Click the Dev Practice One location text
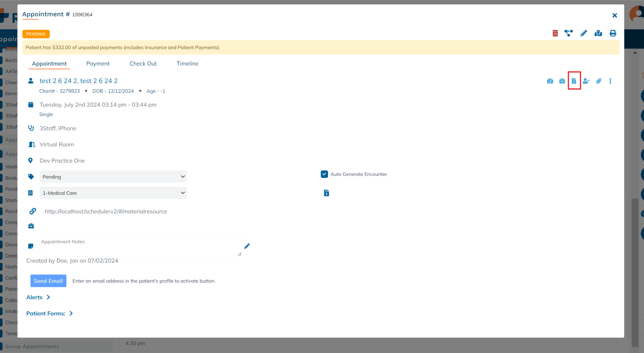 coord(62,161)
